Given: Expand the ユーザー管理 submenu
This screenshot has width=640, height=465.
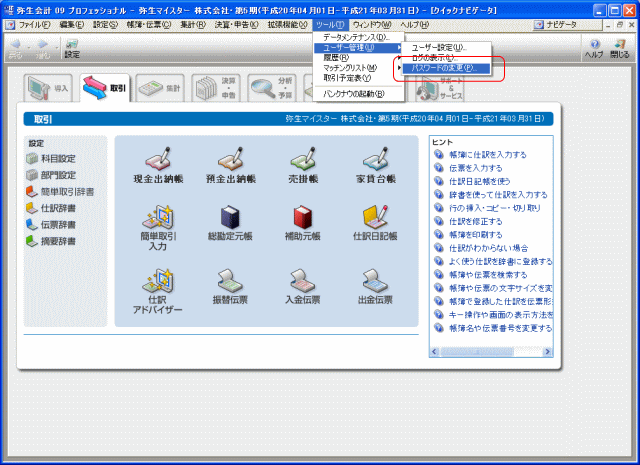Looking at the screenshot, I should tap(358, 47).
